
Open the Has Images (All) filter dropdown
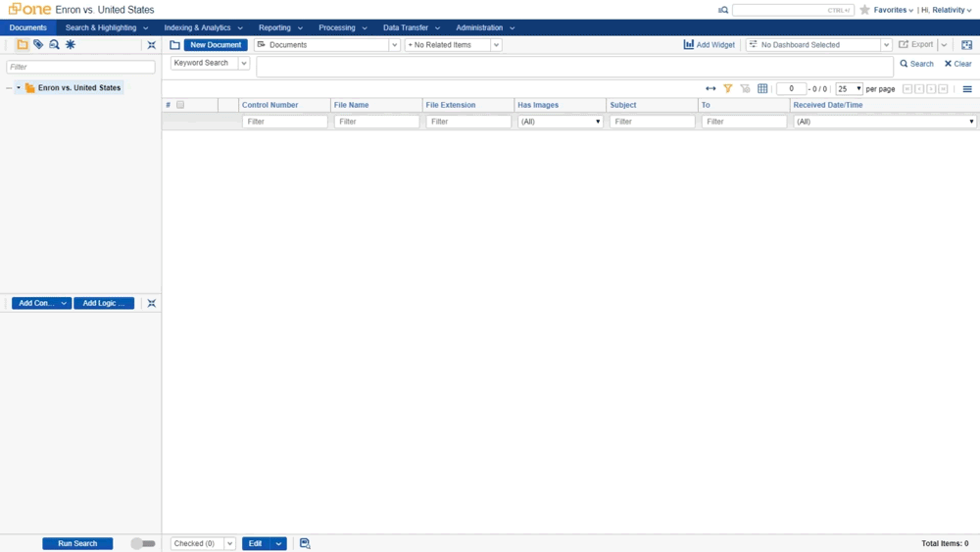[x=561, y=122]
